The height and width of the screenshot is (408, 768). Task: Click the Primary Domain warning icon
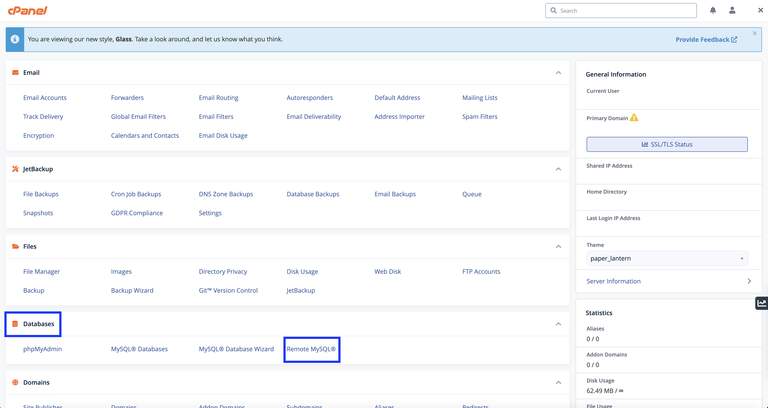(634, 118)
